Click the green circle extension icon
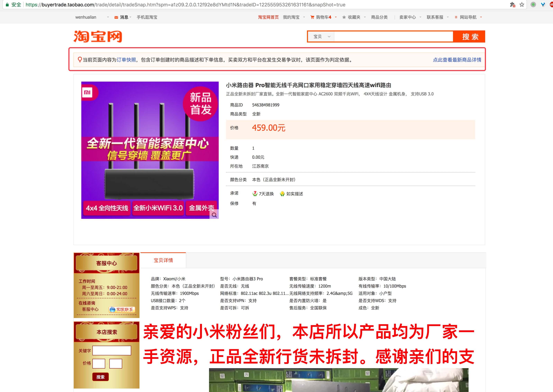The height and width of the screenshot is (392, 553). (533, 5)
